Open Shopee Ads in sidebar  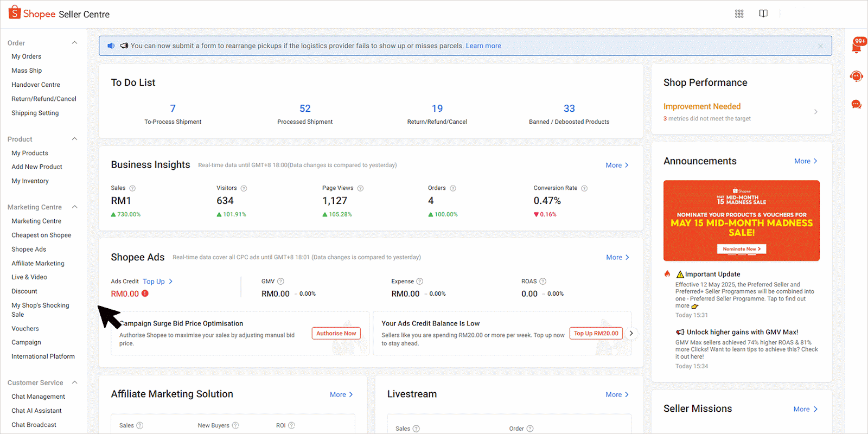29,249
